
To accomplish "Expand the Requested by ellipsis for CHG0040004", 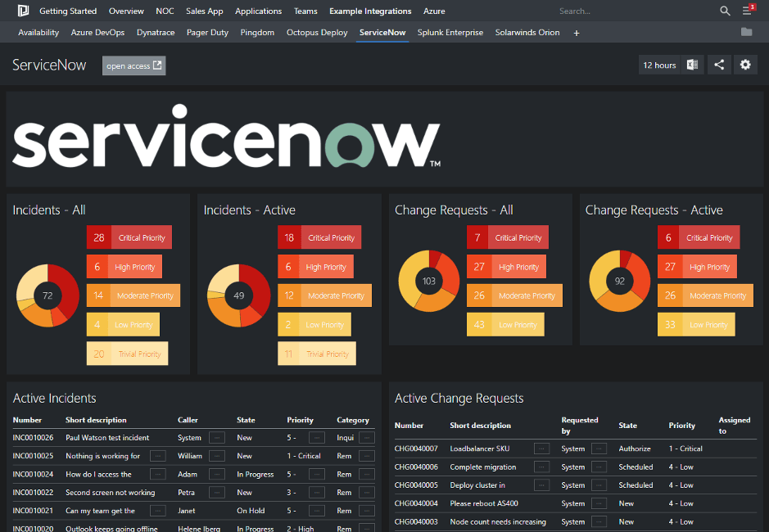I will click(x=599, y=503).
